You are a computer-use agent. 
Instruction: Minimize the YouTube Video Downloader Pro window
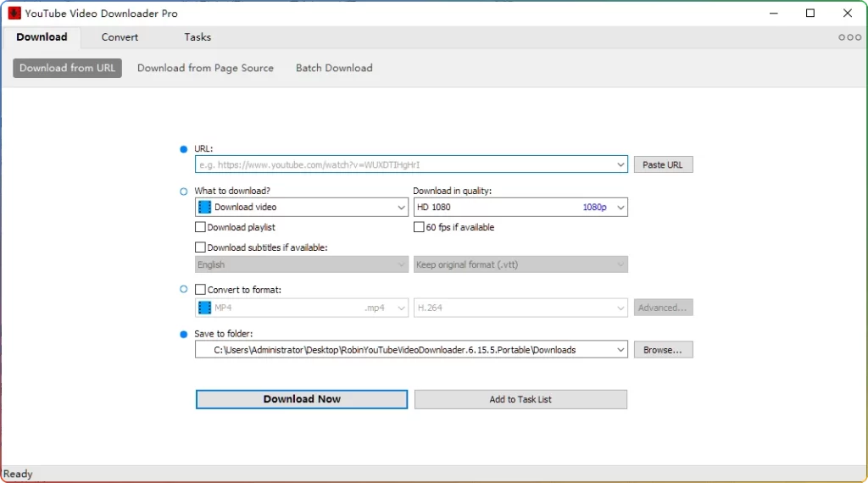pos(774,14)
